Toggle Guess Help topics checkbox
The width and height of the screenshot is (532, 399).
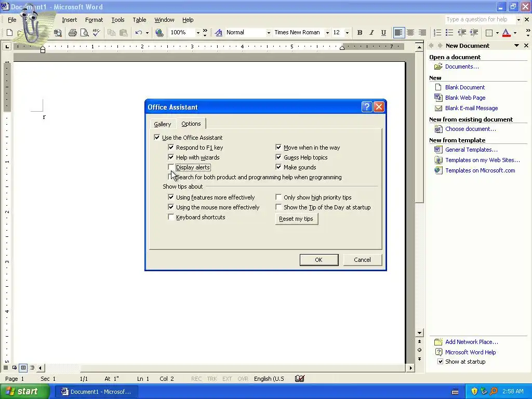pyautogui.click(x=278, y=157)
